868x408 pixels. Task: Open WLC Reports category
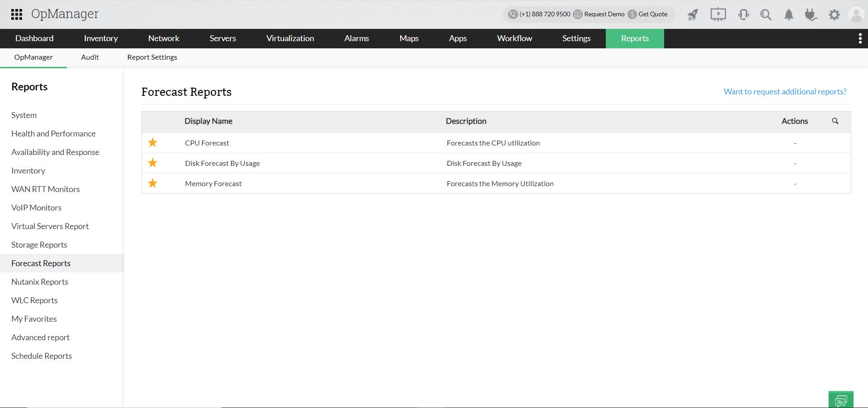click(x=34, y=300)
